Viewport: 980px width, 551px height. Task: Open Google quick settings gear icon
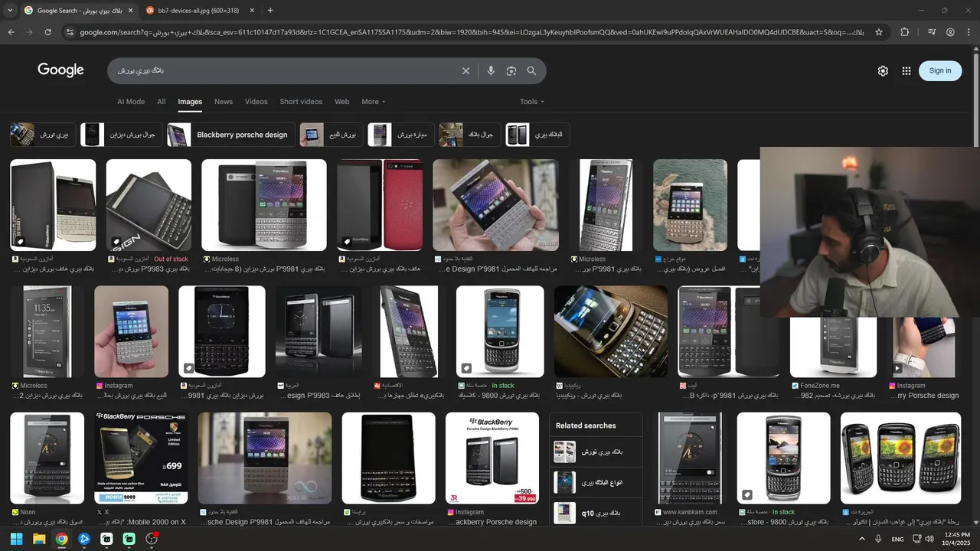[x=883, y=70]
